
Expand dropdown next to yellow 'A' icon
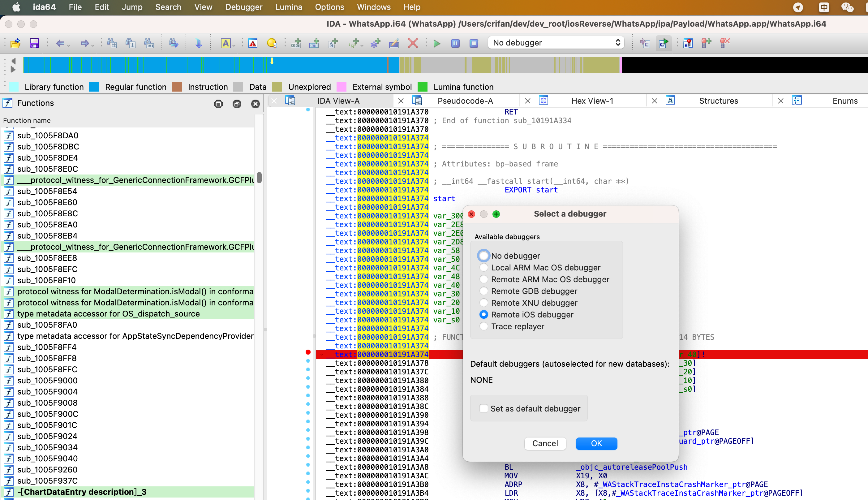(234, 45)
